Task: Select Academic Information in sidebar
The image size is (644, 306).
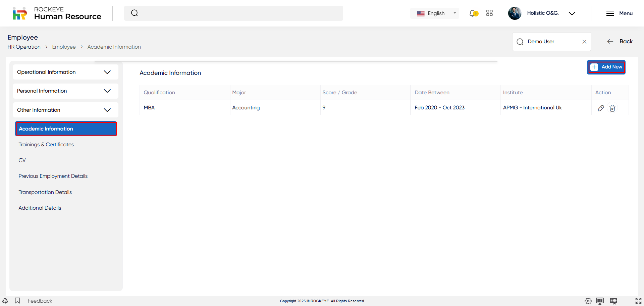Action: click(x=66, y=129)
